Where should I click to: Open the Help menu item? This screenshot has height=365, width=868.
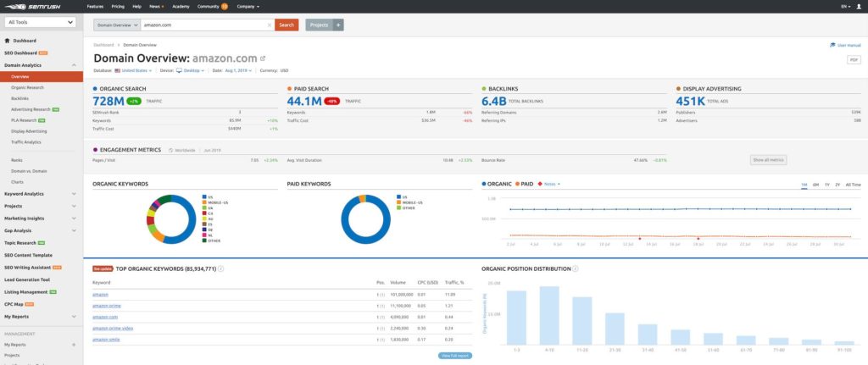136,7
